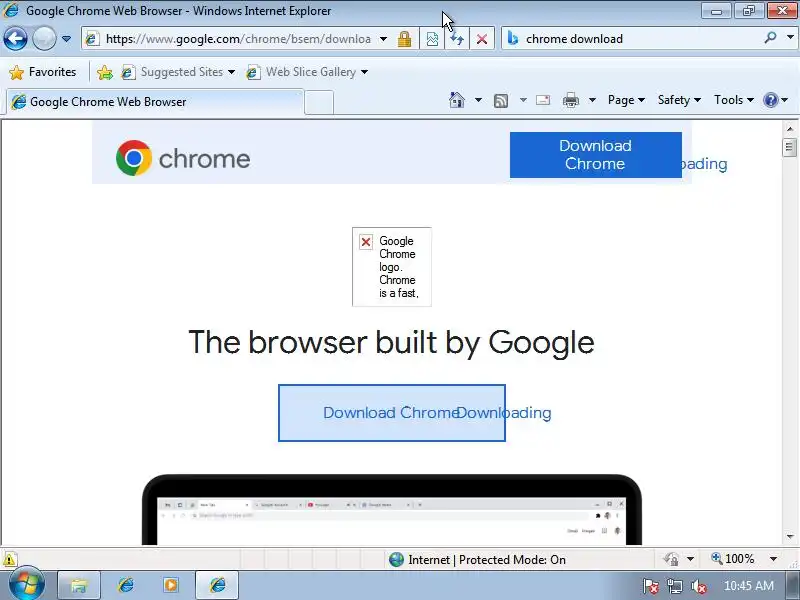Image resolution: width=800 pixels, height=600 pixels.
Task: Open Suggested Sites link
Action: (x=172, y=72)
